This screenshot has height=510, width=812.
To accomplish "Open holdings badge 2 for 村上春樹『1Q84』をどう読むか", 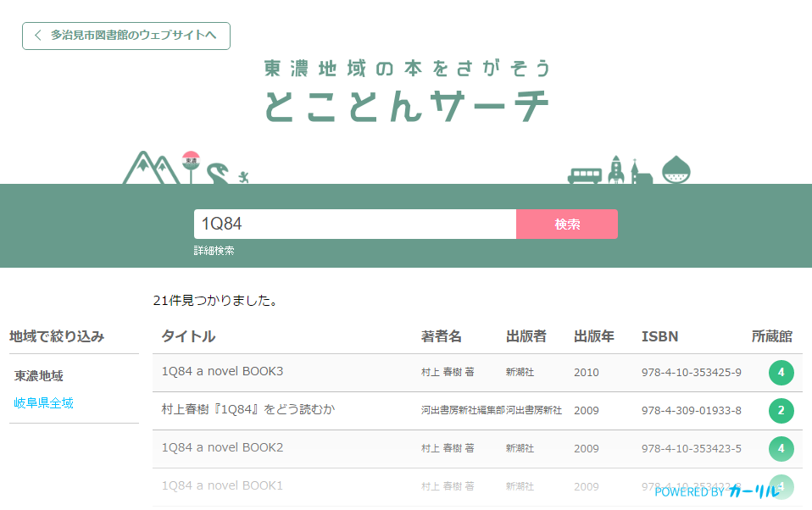I will pyautogui.click(x=781, y=411).
